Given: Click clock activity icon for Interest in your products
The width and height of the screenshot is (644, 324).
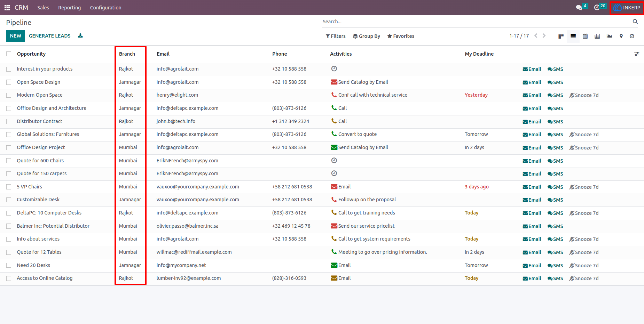Looking at the screenshot, I should click(x=334, y=68).
